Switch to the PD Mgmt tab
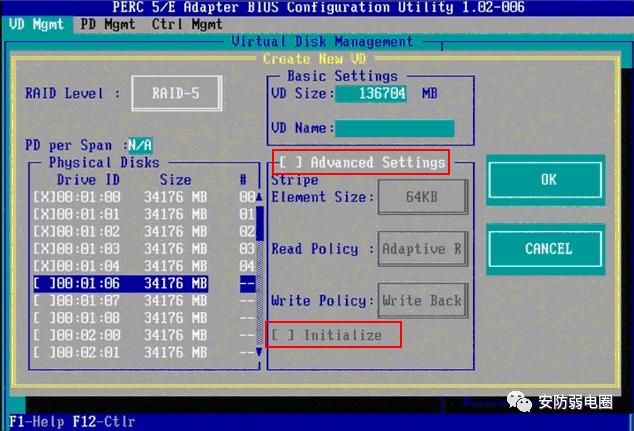The height and width of the screenshot is (431, 634). click(x=107, y=25)
